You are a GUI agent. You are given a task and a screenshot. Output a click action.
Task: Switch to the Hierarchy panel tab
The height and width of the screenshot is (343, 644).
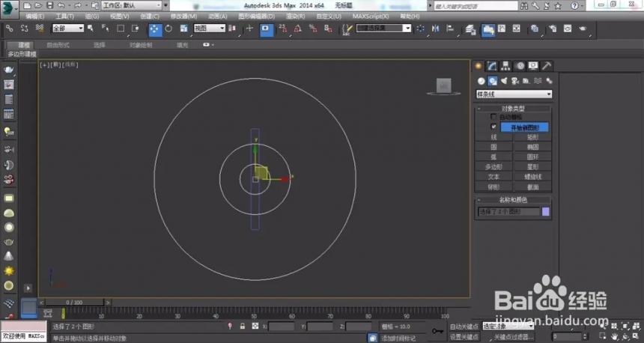click(x=505, y=66)
